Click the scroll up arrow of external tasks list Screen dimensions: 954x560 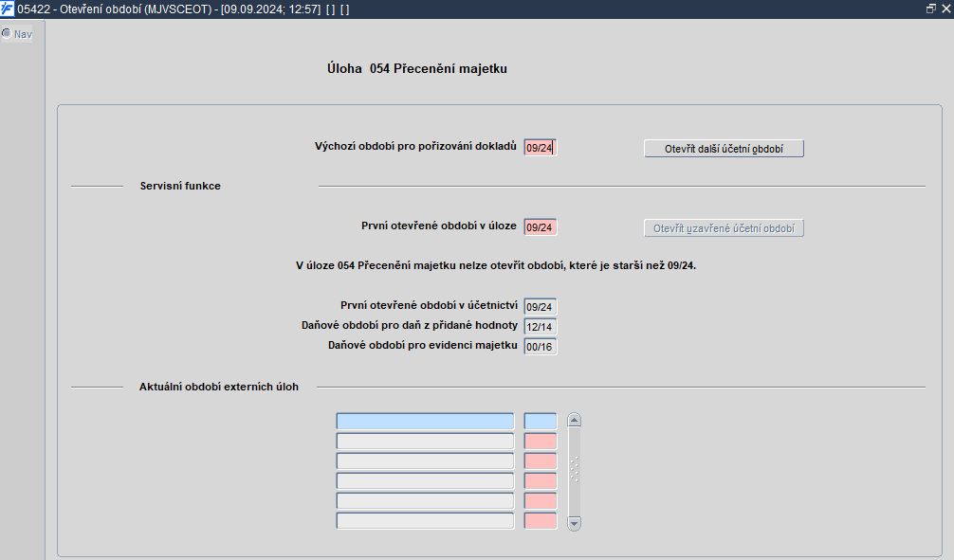[574, 420]
